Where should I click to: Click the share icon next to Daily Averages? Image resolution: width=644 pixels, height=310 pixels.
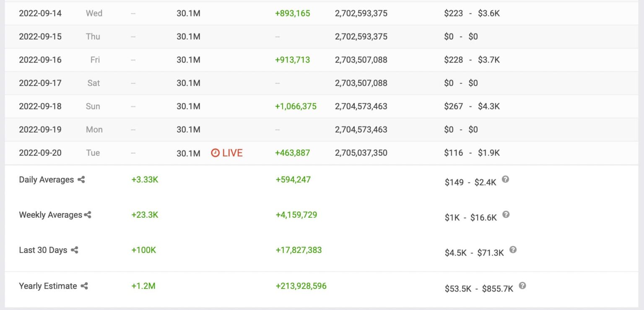pyautogui.click(x=82, y=180)
